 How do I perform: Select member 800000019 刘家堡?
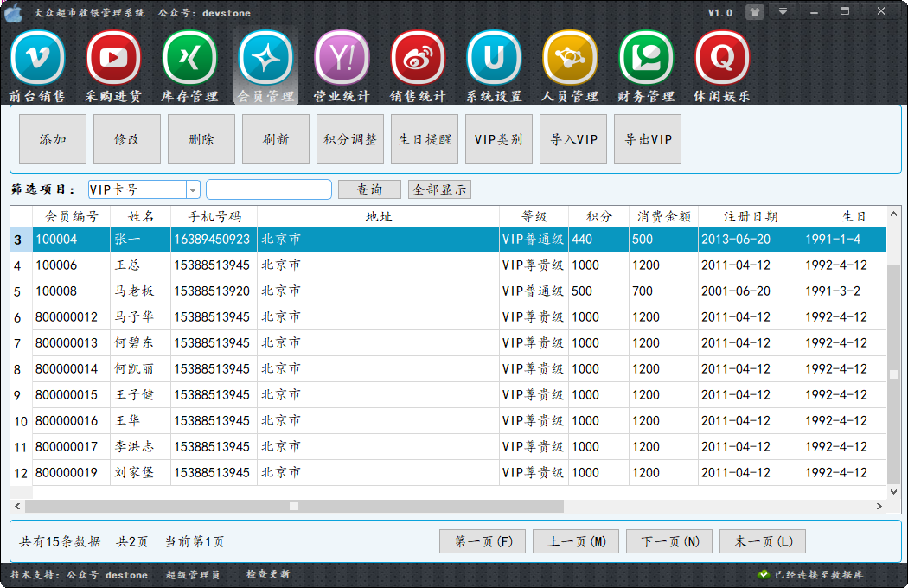448,473
